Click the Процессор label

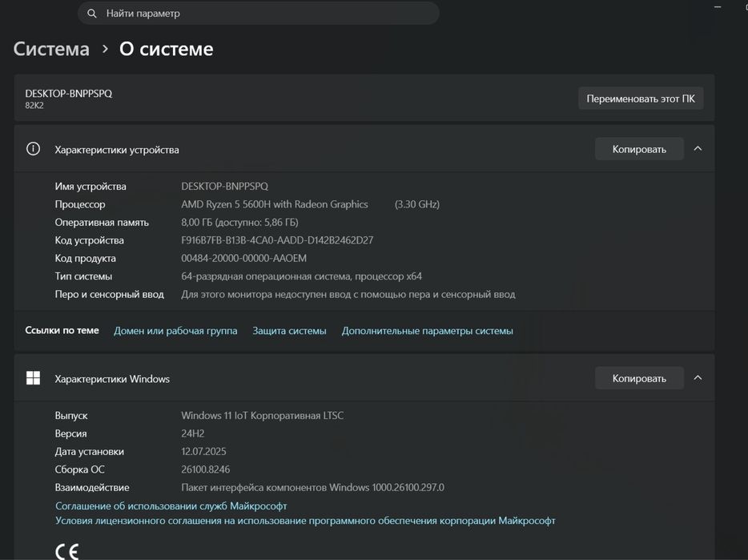[x=80, y=204]
